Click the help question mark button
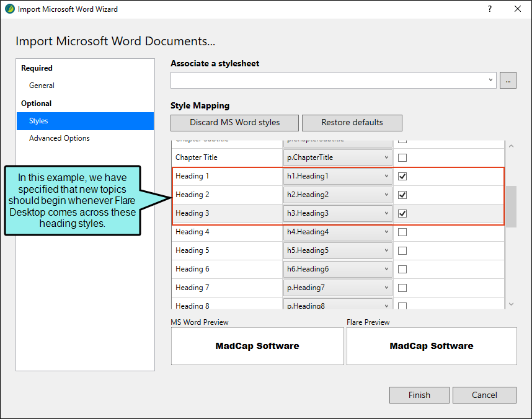This screenshot has height=419, width=532. [x=490, y=9]
